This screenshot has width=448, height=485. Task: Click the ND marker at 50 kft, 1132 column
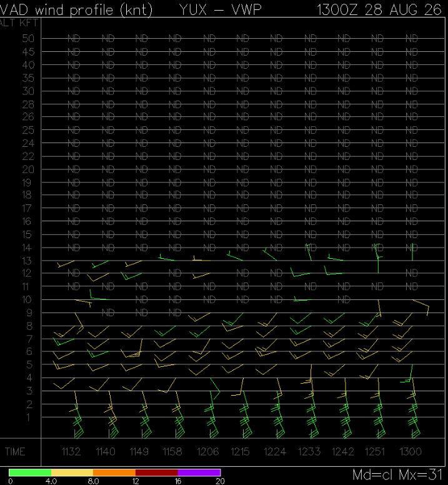click(74, 38)
